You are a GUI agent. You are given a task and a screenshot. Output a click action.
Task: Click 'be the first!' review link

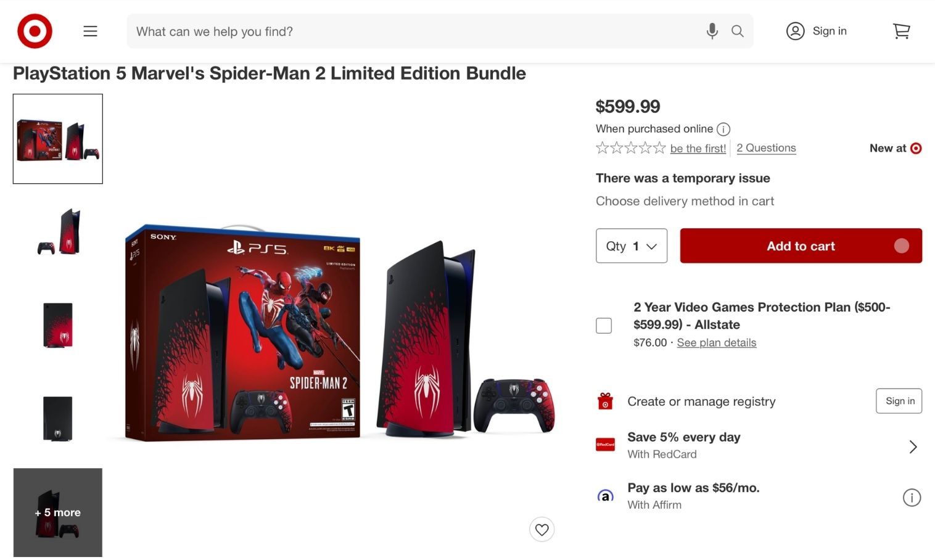tap(698, 148)
